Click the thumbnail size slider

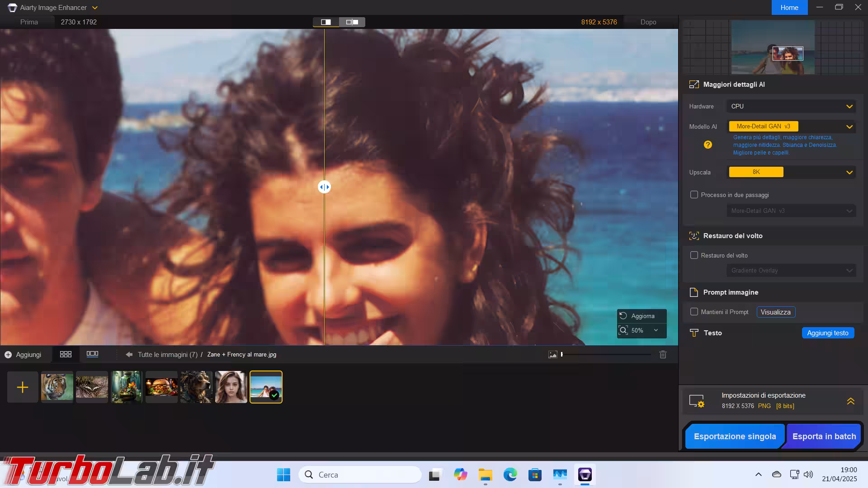pyautogui.click(x=606, y=355)
